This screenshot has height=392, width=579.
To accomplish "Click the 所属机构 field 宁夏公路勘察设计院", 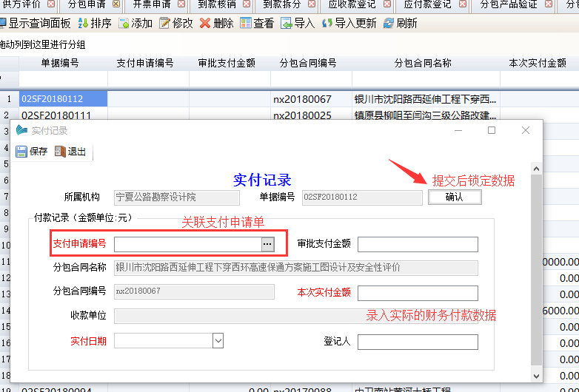I will click(x=176, y=197).
